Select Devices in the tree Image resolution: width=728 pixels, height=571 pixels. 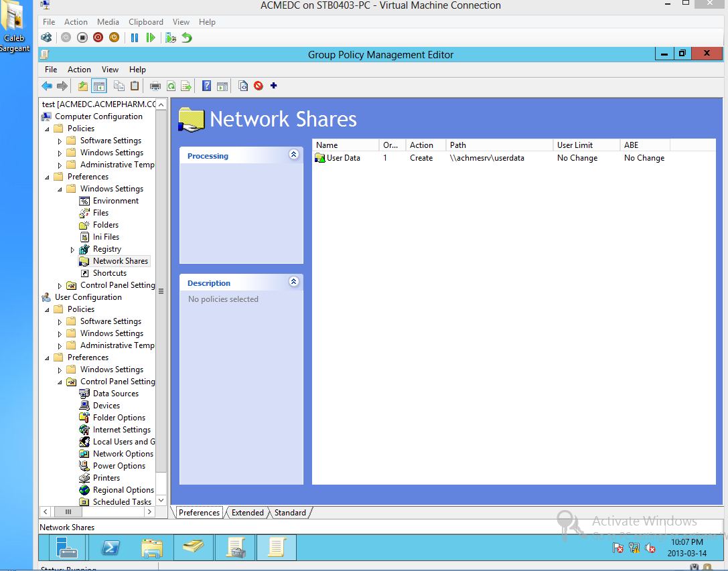coord(106,405)
